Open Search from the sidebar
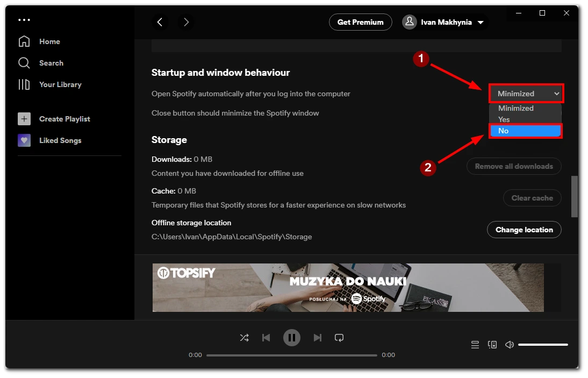This screenshot has height=378, width=588. point(41,63)
